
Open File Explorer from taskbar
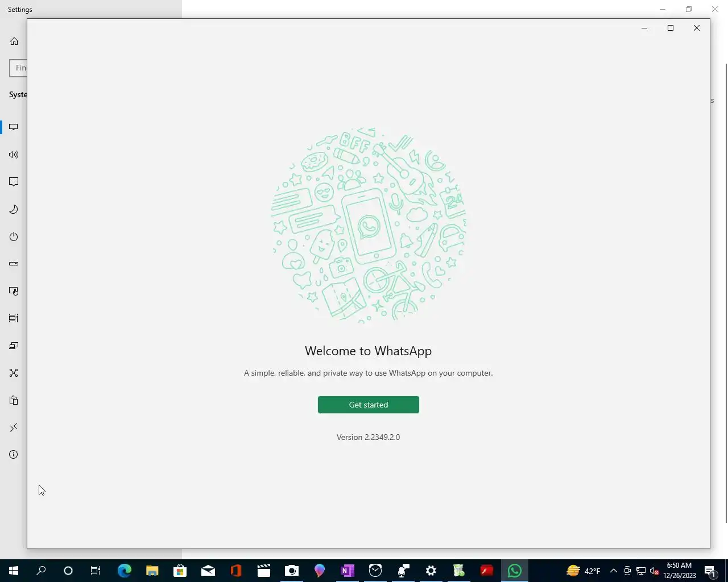[152, 571]
